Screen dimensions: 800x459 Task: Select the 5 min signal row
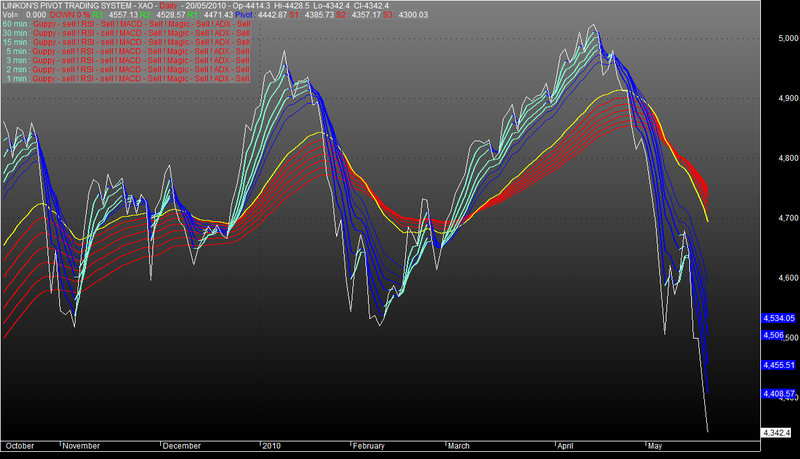[x=126, y=52]
